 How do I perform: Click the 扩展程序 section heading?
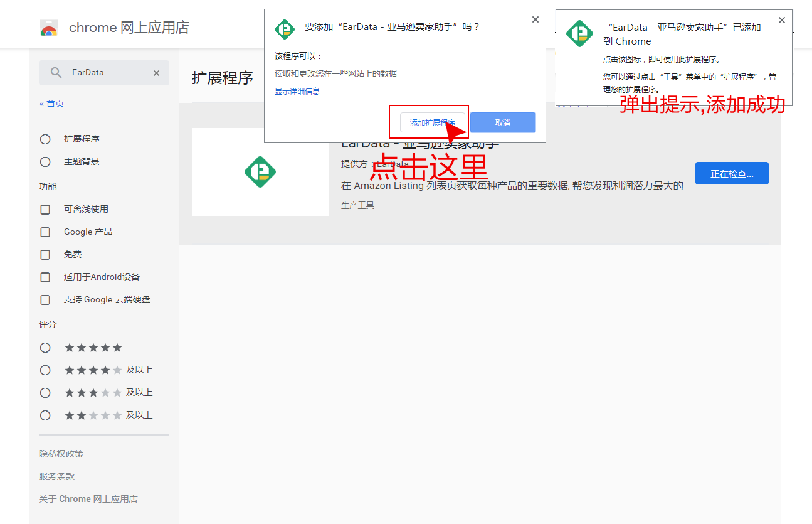(223, 78)
